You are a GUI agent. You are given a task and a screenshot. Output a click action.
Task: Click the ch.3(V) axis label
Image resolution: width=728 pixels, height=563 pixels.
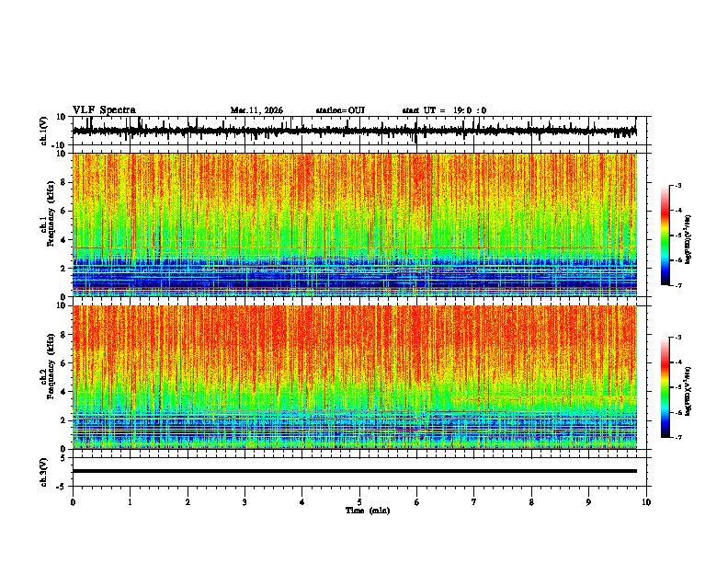pos(44,473)
